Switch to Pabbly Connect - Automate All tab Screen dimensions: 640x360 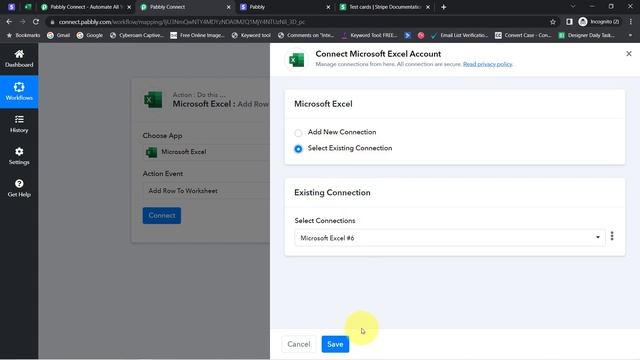pos(86,7)
